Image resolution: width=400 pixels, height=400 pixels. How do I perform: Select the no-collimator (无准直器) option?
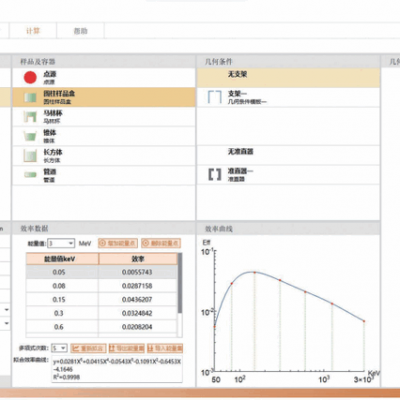coord(288,155)
